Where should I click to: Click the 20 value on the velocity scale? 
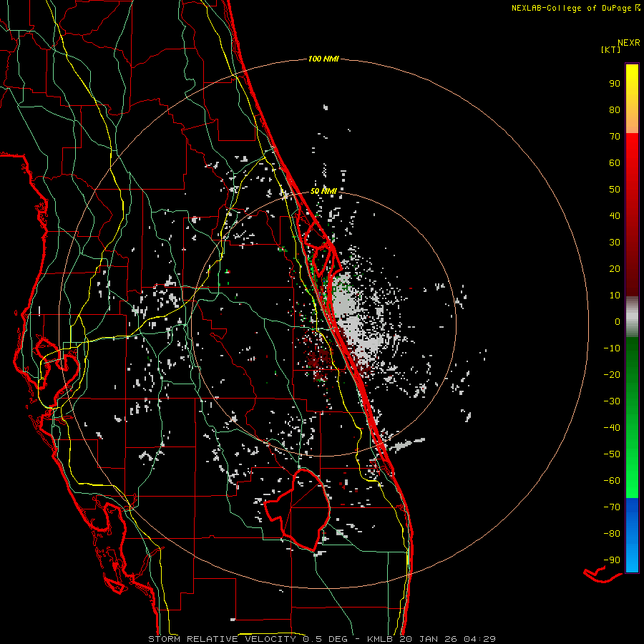click(x=615, y=268)
